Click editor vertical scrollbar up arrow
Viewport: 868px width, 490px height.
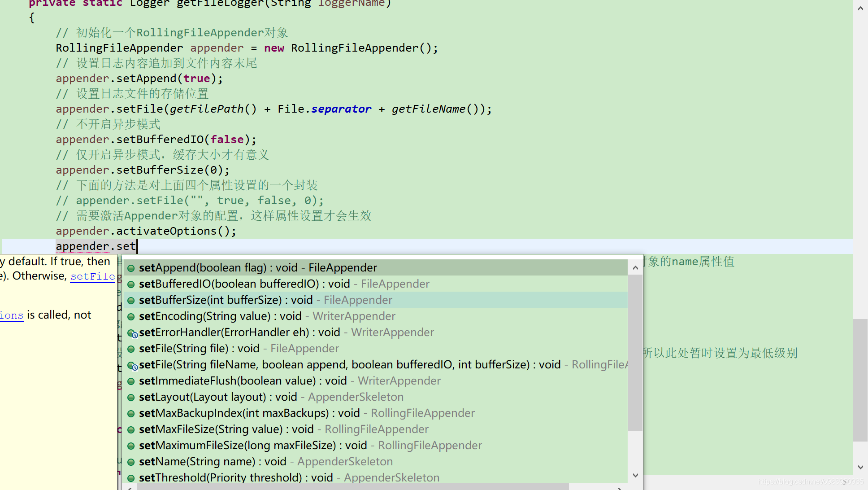pos(860,9)
